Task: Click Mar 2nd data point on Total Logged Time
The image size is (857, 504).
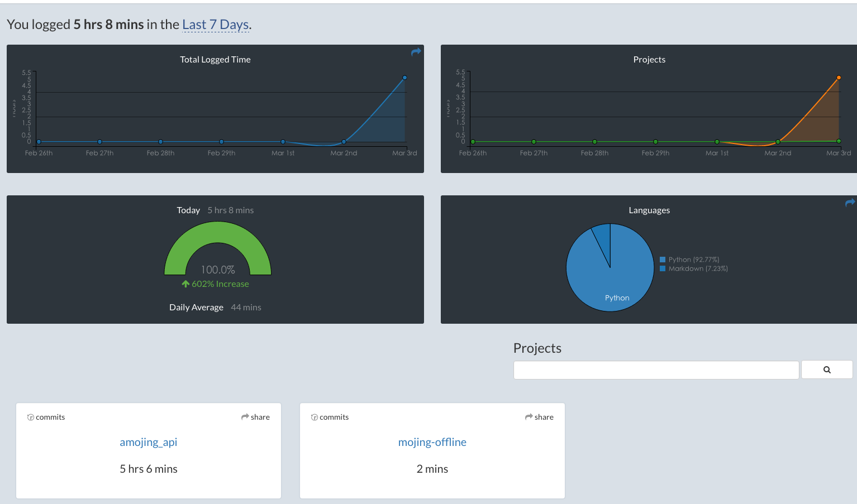Action: point(344,142)
